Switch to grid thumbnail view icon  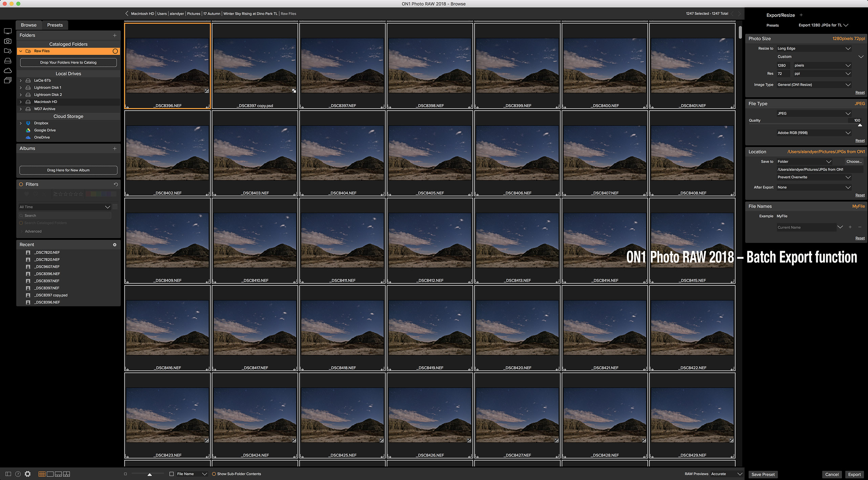point(42,474)
